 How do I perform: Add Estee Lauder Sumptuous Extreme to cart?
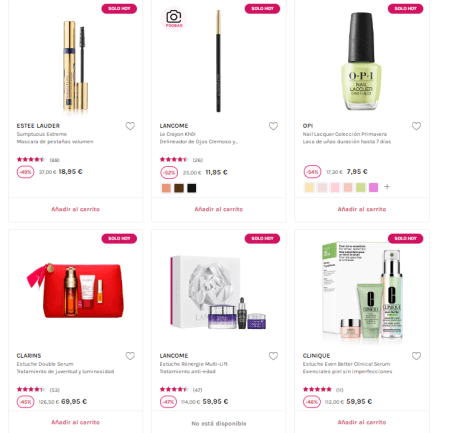(x=75, y=209)
